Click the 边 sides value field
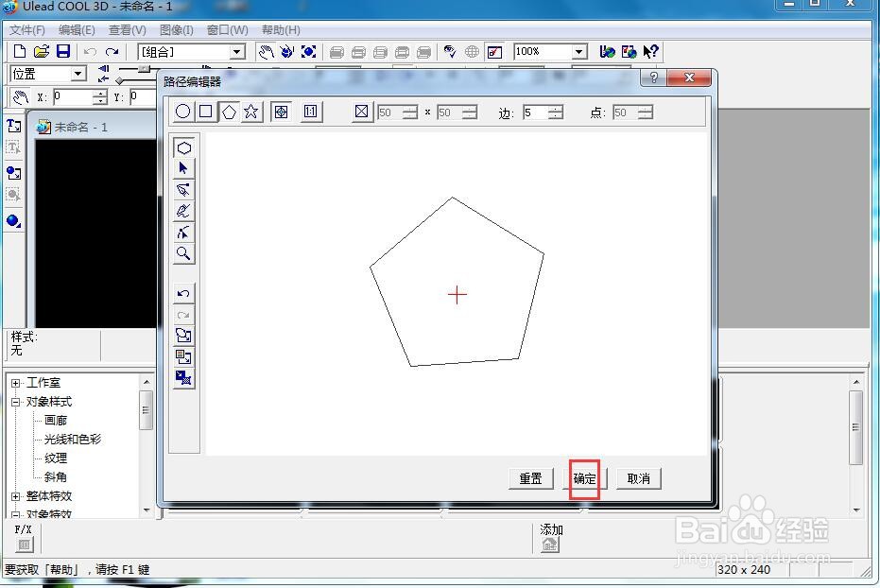Viewport: 880px width, 588px height. [x=535, y=112]
